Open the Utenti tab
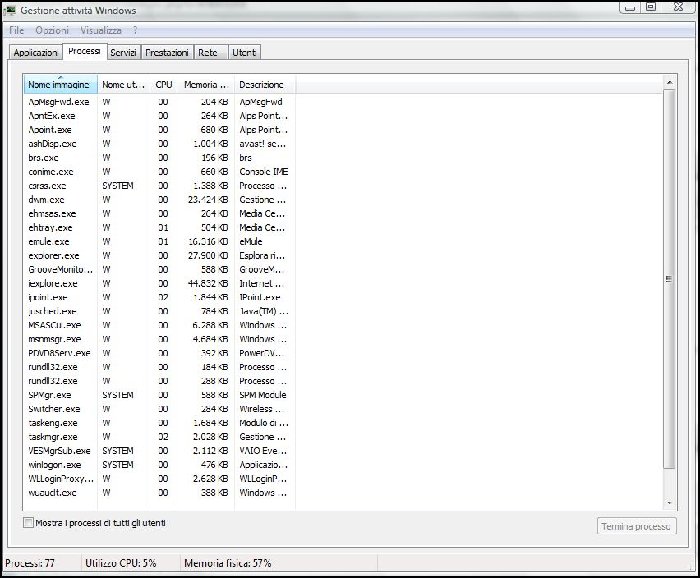This screenshot has height=578, width=700. [x=244, y=53]
